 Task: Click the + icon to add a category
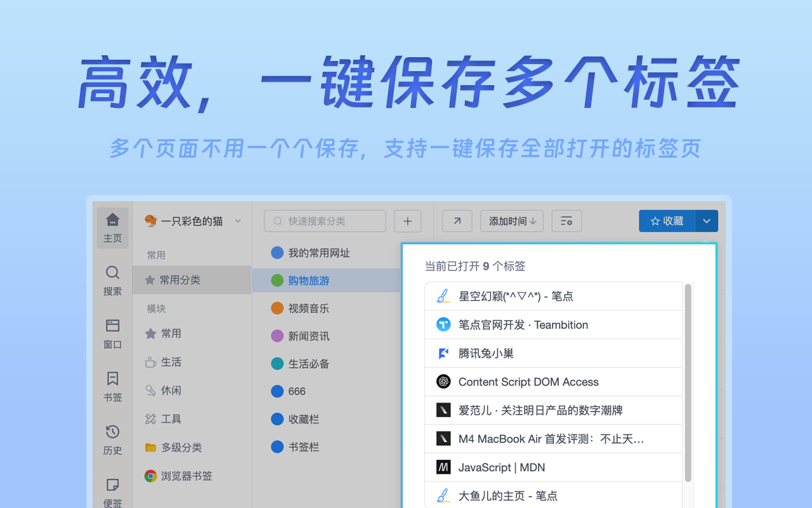coord(407,221)
